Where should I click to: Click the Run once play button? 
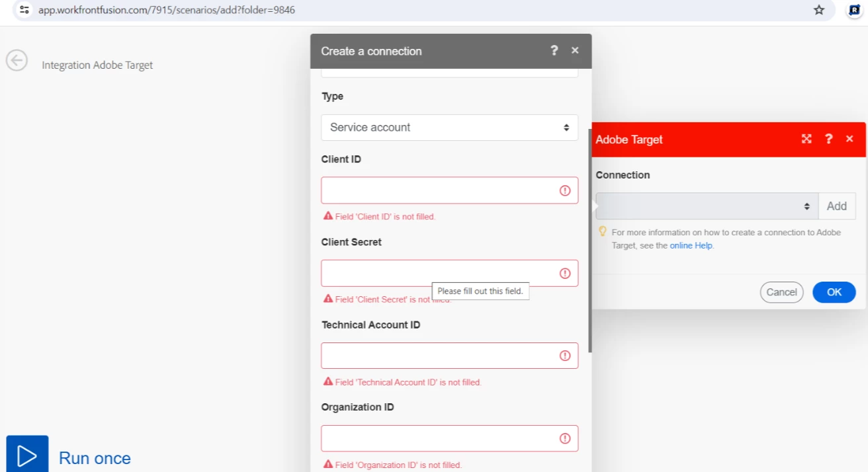point(27,454)
